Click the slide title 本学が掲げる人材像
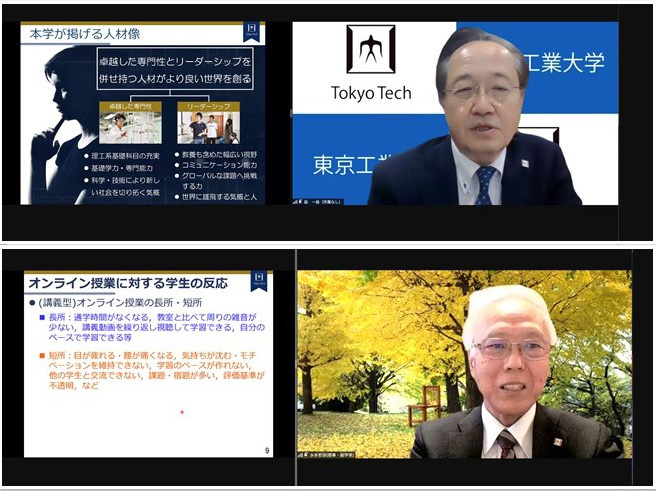The width and height of the screenshot is (656, 492). coord(85,34)
